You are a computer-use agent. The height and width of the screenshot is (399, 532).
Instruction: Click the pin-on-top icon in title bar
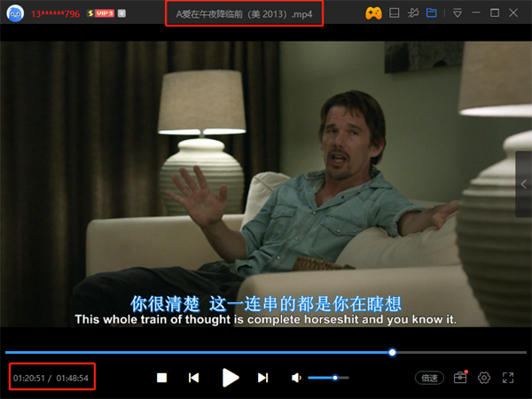click(412, 13)
